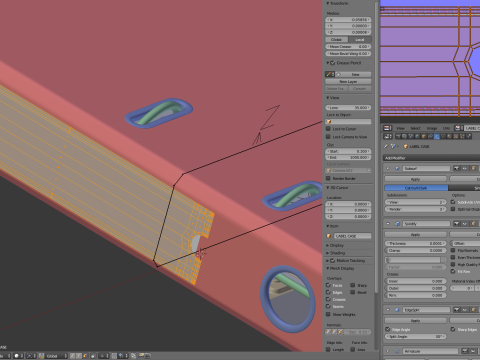Open the pivot point selector in header

(31, 356)
